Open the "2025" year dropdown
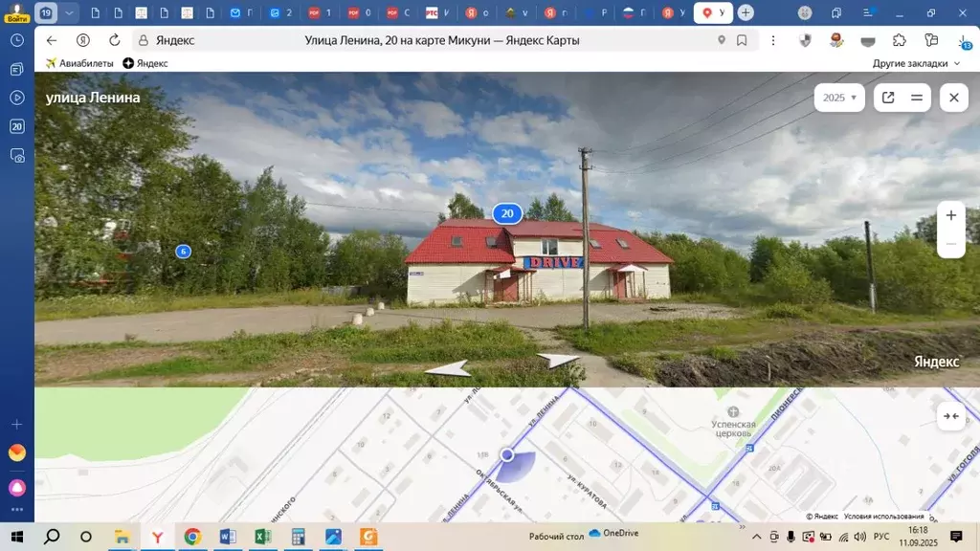Screen dimensions: 980x551 pos(838,97)
